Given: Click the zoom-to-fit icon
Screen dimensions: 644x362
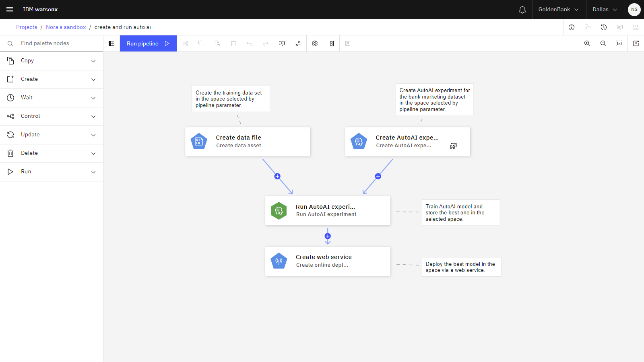Looking at the screenshot, I should [x=619, y=43].
